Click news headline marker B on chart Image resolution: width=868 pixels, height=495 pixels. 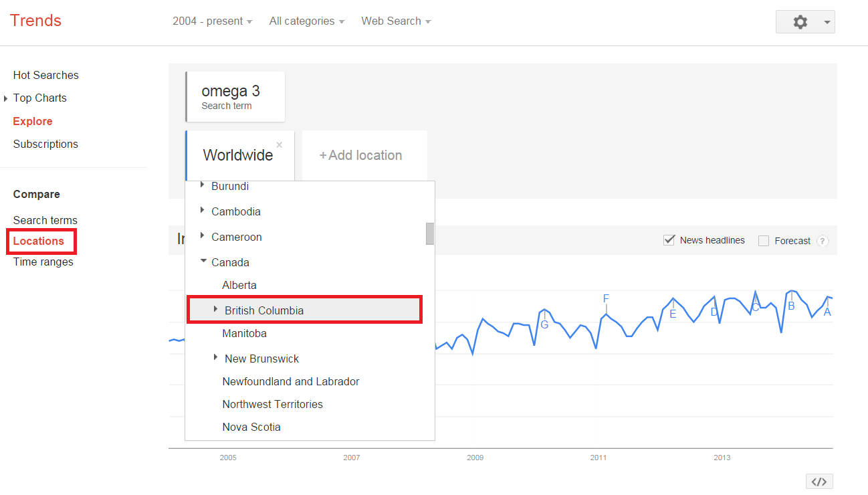[x=791, y=306]
